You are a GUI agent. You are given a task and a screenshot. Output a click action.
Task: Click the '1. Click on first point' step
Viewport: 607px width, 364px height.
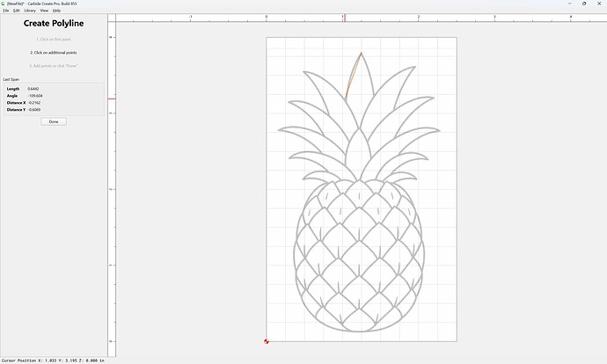54,40
